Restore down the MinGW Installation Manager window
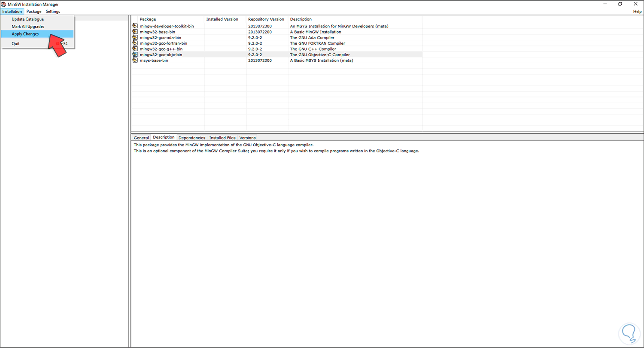 point(620,4)
